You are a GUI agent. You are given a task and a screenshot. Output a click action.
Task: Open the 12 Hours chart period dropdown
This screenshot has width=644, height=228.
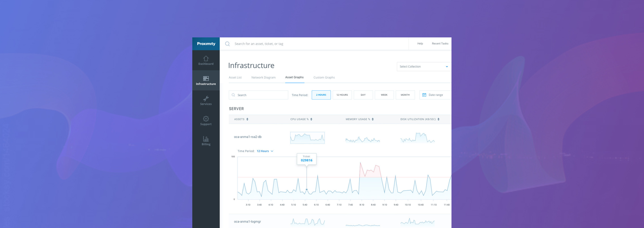pyautogui.click(x=265, y=151)
